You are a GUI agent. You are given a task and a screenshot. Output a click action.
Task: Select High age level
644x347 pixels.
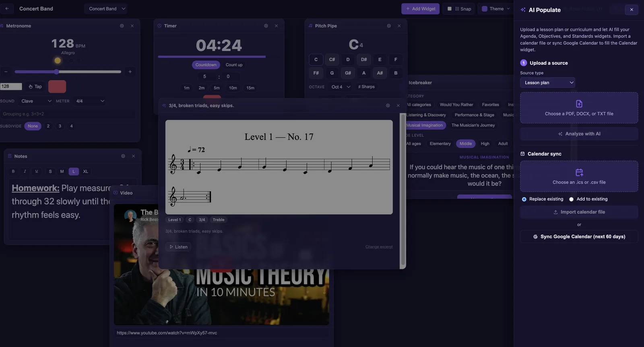click(x=485, y=144)
